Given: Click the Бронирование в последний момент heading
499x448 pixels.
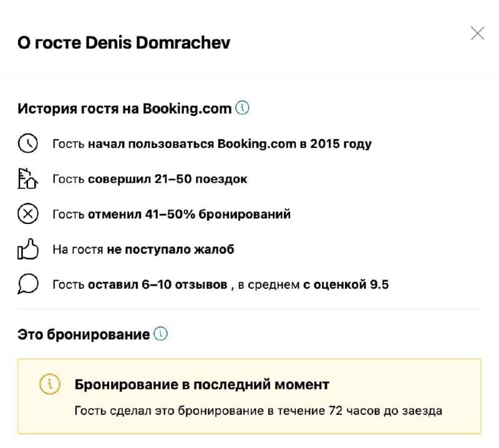Looking at the screenshot, I should click(x=201, y=385).
